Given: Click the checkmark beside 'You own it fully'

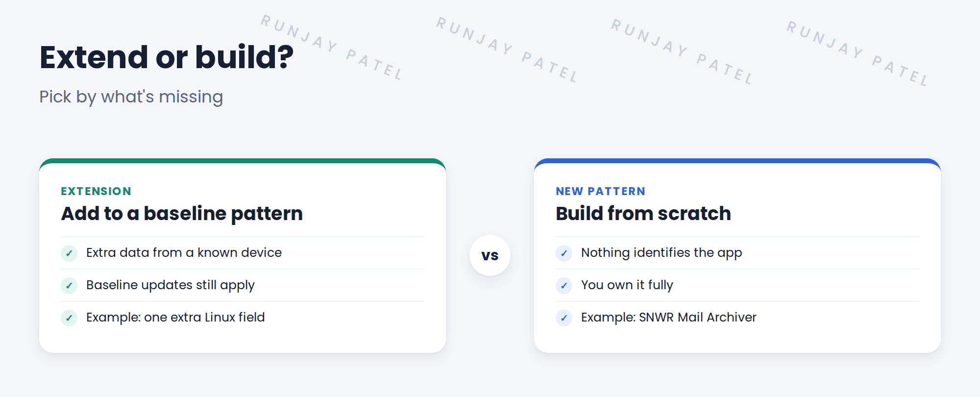Looking at the screenshot, I should click(564, 286).
